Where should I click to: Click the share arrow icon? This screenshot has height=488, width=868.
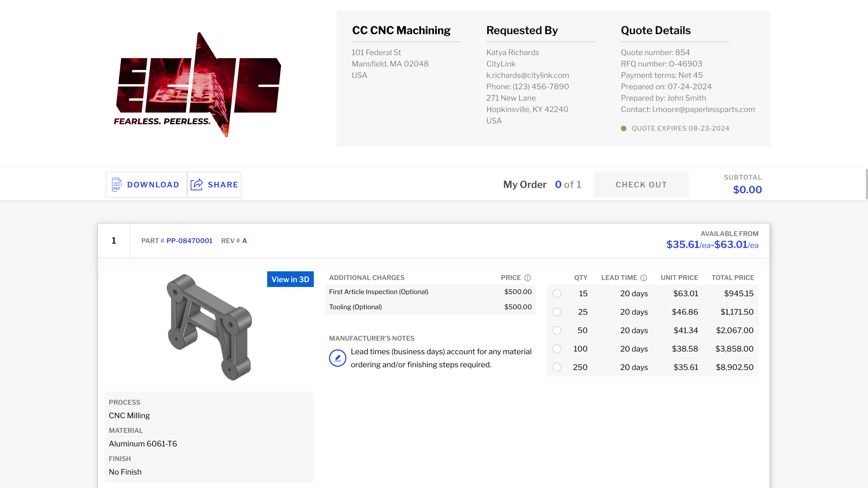(197, 185)
